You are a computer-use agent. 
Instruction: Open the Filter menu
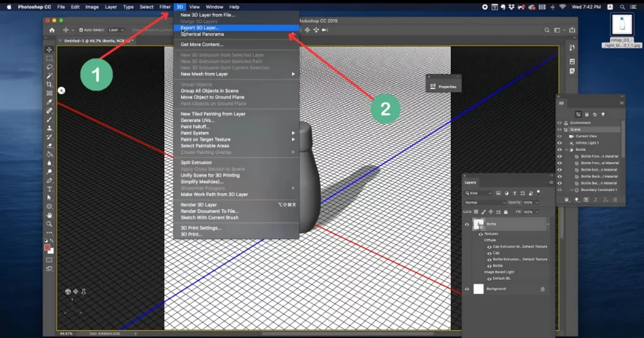165,7
